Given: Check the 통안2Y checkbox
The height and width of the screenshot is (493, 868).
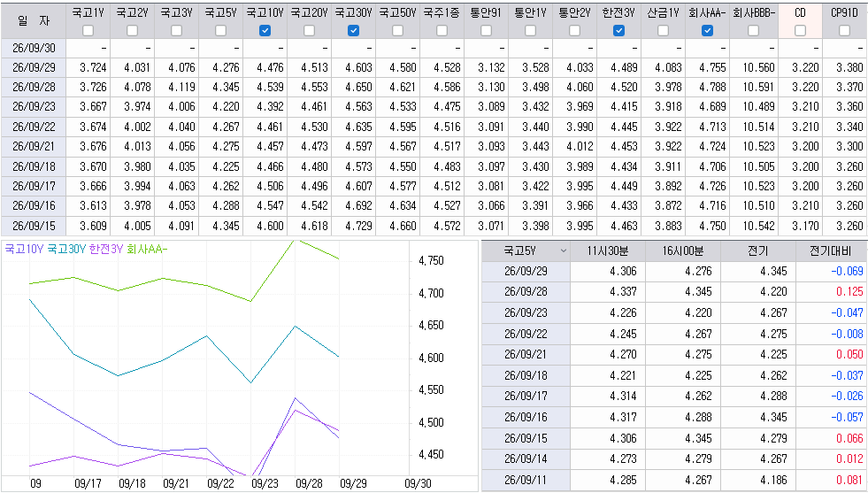Looking at the screenshot, I should [x=574, y=31].
